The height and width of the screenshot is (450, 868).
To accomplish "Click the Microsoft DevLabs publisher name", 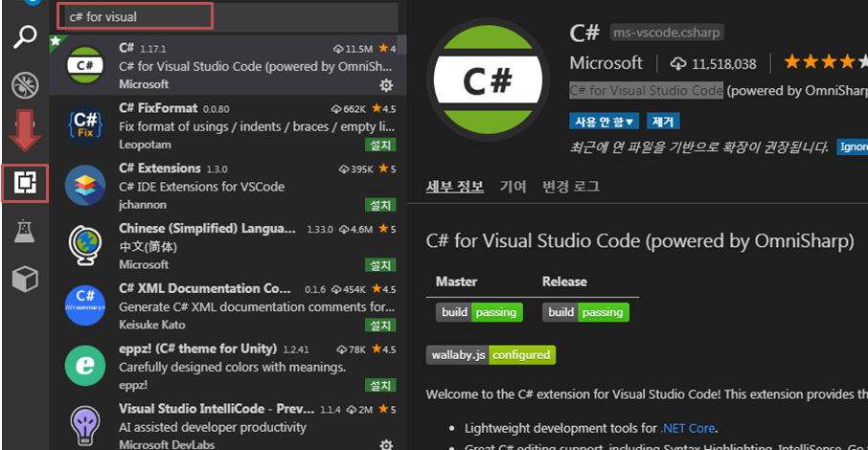I will 167,444.
